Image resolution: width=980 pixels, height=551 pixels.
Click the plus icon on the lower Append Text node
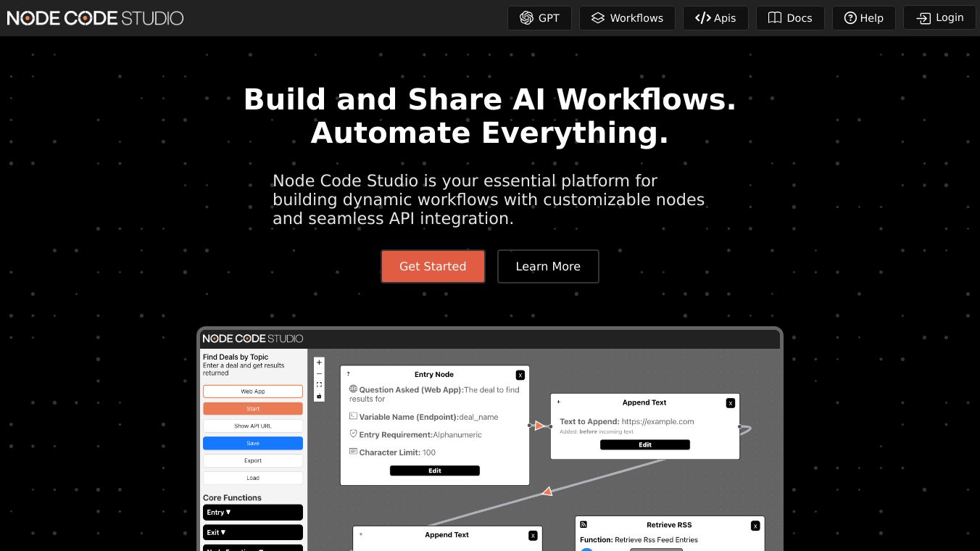tap(361, 534)
